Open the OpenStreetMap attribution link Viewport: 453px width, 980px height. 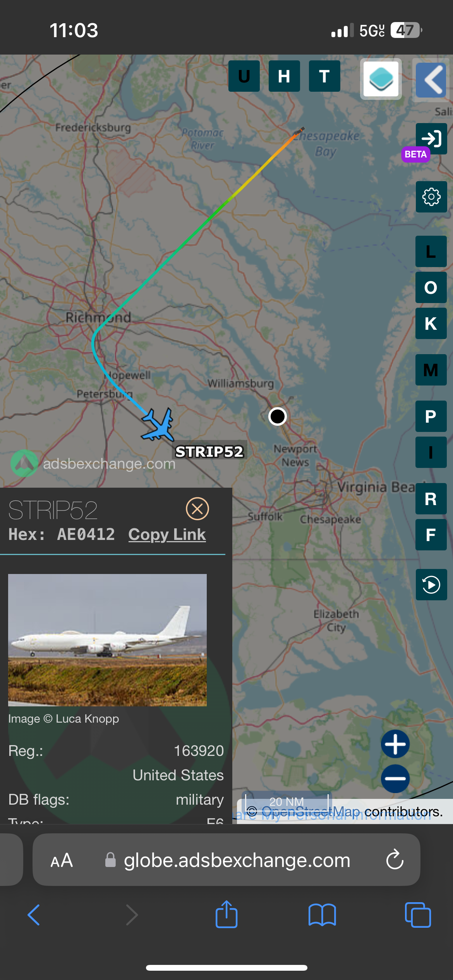coord(311,812)
